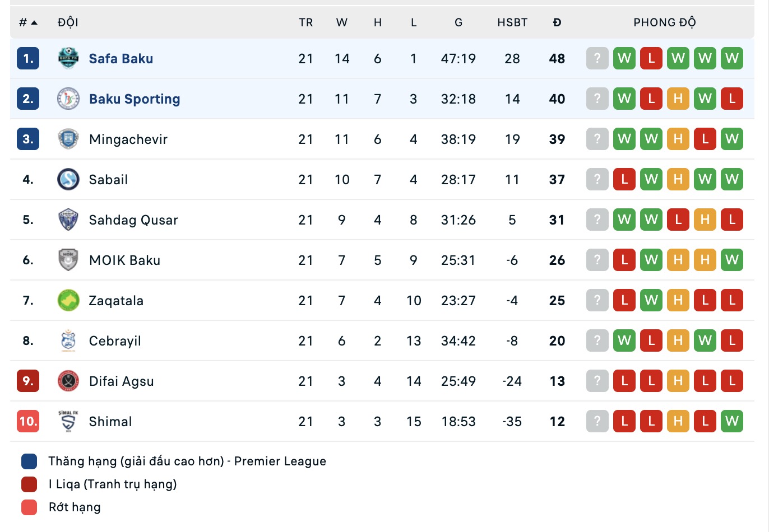Open the Sabail team logo
The height and width of the screenshot is (532, 769).
(67, 179)
